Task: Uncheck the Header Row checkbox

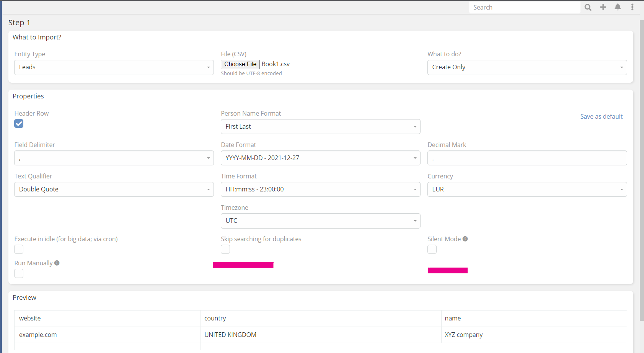Action: pyautogui.click(x=19, y=124)
